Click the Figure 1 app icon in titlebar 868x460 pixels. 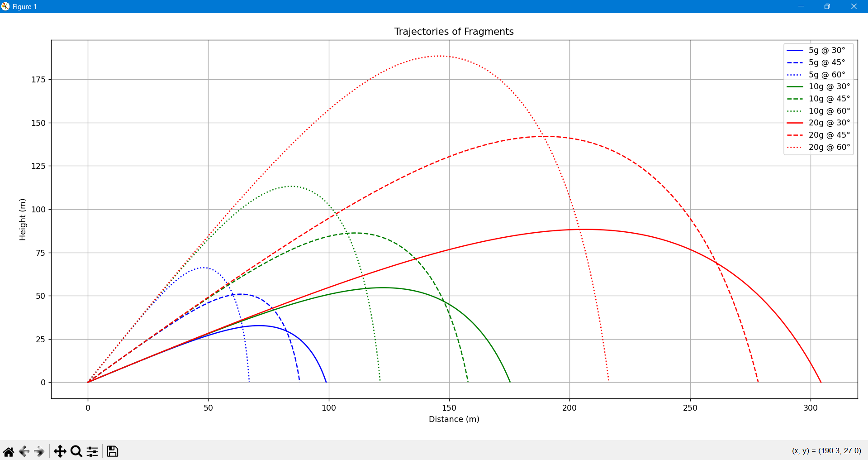[5, 6]
